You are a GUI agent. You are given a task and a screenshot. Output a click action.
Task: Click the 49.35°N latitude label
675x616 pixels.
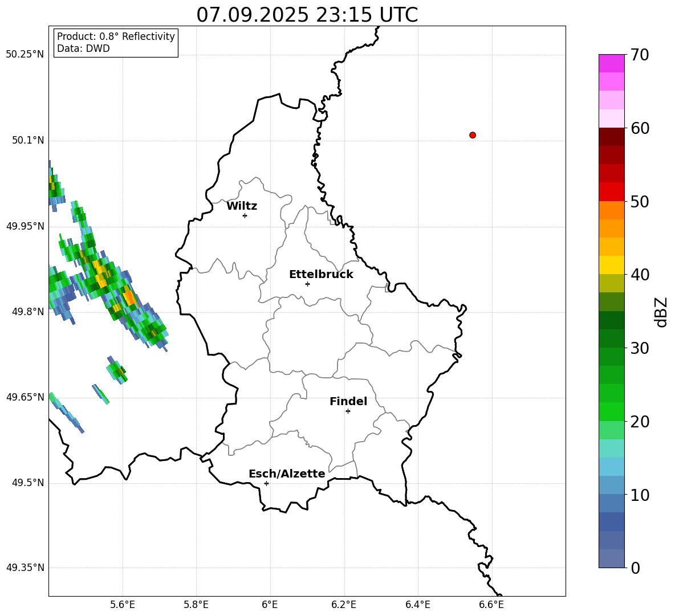coord(25,568)
